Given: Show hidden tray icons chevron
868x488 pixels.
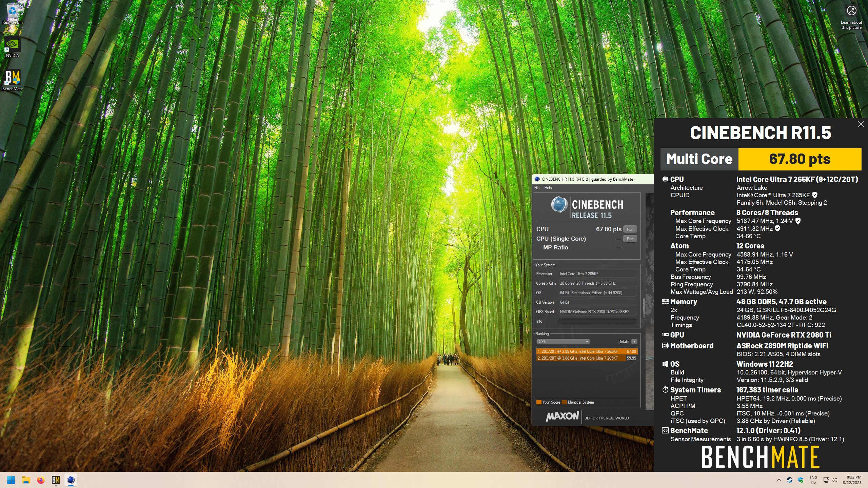Looking at the screenshot, I should click(x=778, y=480).
